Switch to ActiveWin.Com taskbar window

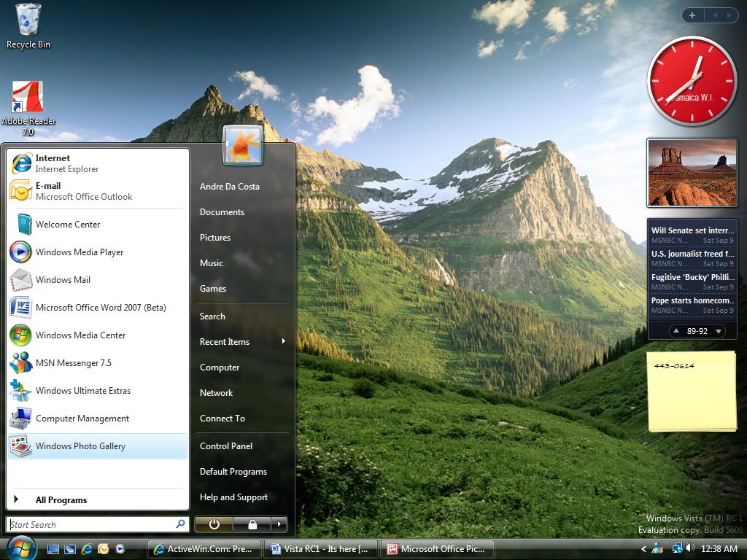[204, 549]
